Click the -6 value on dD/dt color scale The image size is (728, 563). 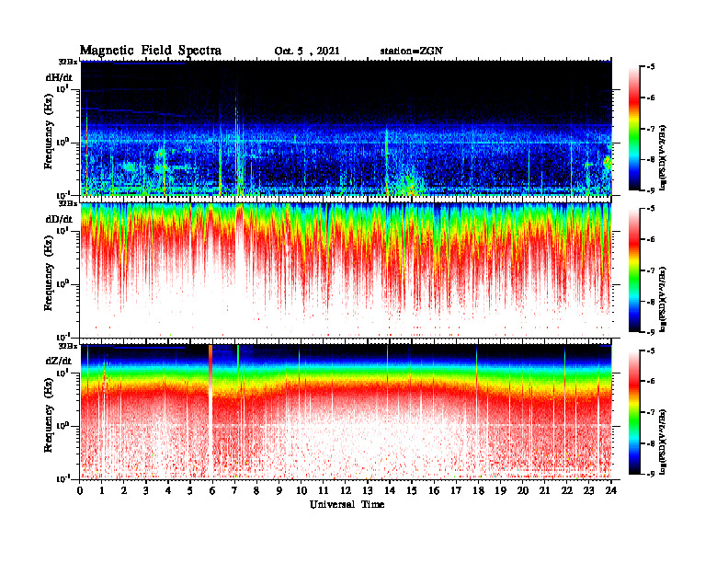coord(651,239)
